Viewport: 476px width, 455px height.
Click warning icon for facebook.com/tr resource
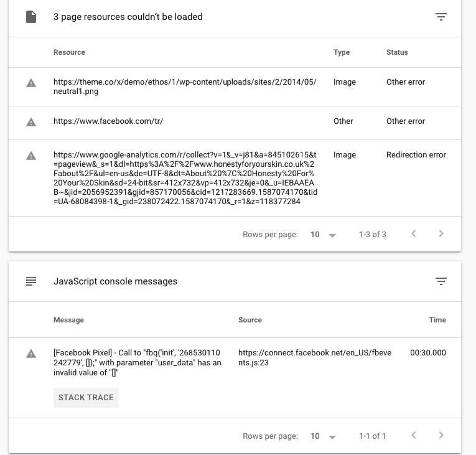pos(31,122)
